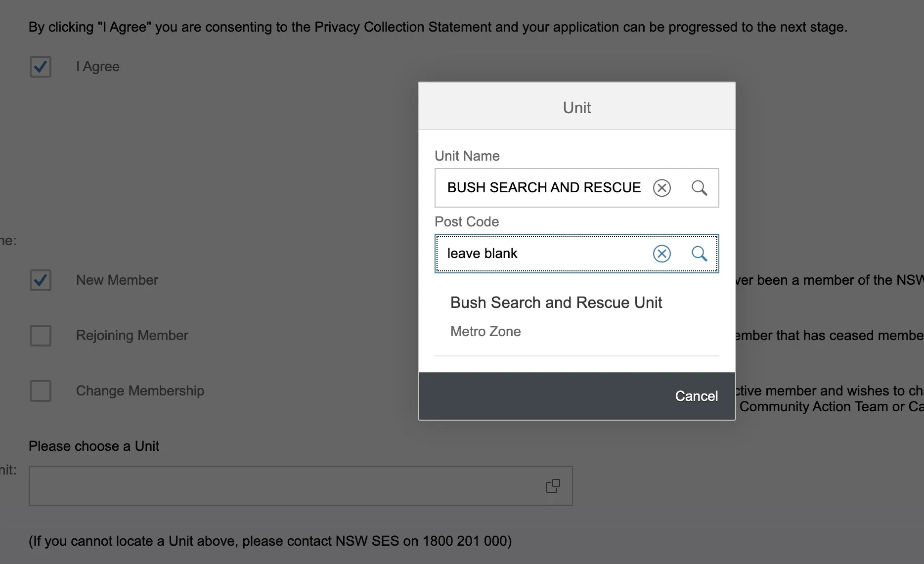Tick the Rejoining Member checkbox

coord(41,336)
